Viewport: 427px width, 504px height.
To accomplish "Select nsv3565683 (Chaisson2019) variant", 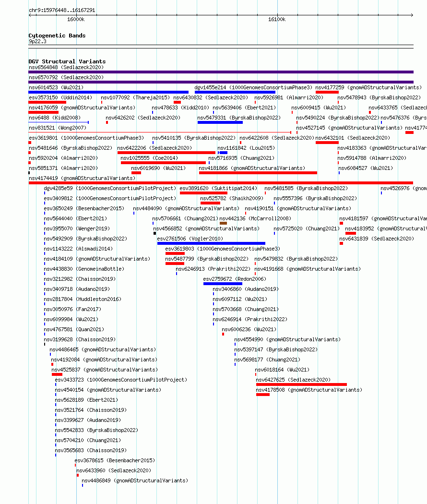I will click(55, 455).
